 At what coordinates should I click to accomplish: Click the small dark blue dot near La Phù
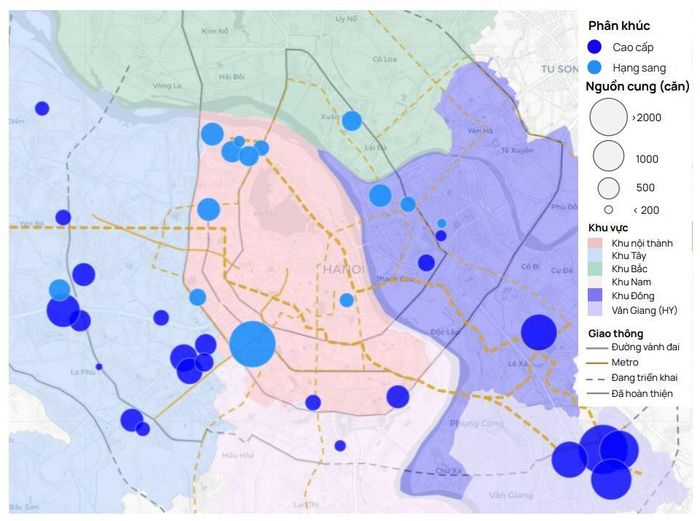pyautogui.click(x=99, y=367)
